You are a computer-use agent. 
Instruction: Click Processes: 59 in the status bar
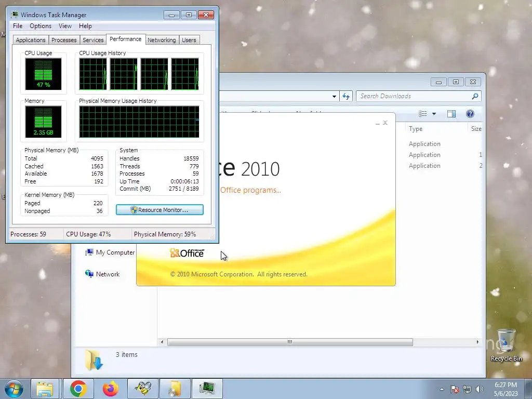click(x=28, y=234)
